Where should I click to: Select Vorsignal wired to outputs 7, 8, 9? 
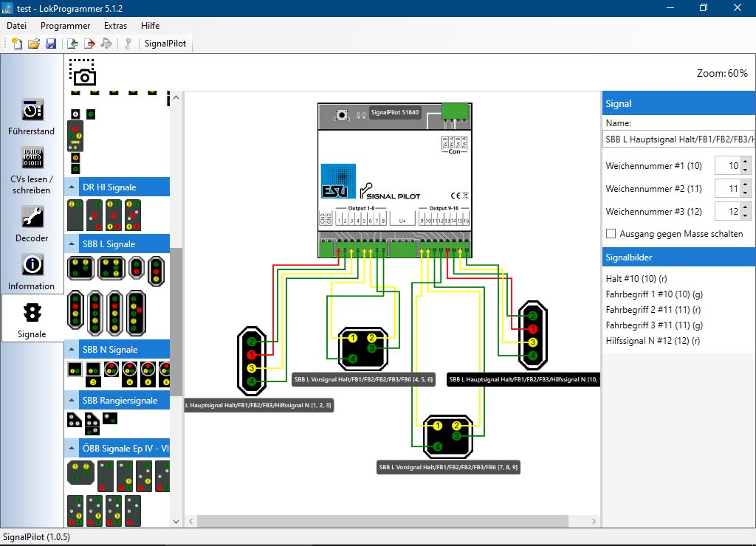(448, 436)
